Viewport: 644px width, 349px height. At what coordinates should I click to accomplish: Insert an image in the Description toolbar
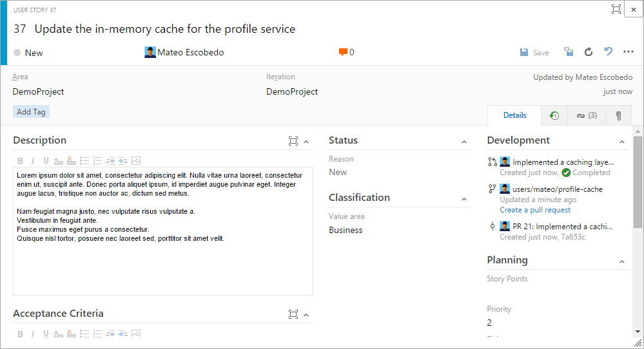[136, 161]
